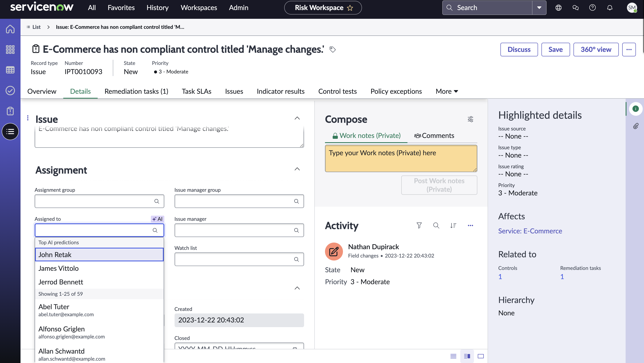Viewport: 644px width, 363px height.
Task: Look up Issue manager group with search icon
Action: [x=297, y=201]
